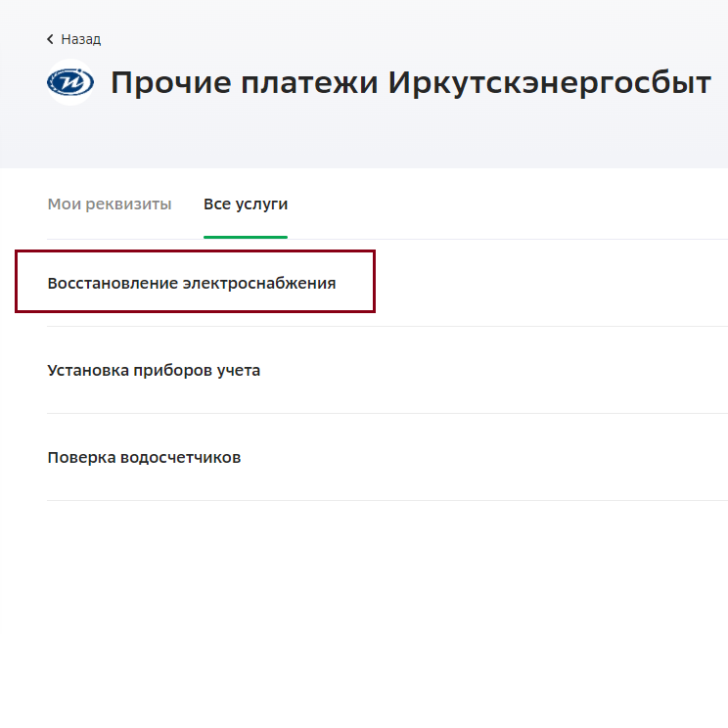
Task: Open Установка приборов учета service
Action: tap(154, 370)
